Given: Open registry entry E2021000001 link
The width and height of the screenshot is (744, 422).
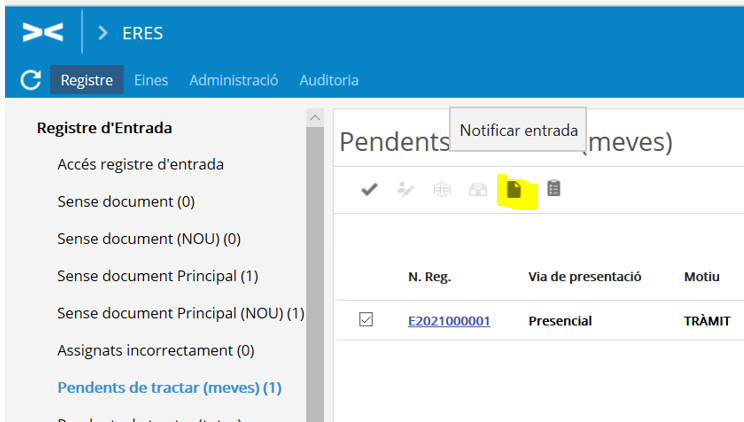Looking at the screenshot, I should 449,321.
